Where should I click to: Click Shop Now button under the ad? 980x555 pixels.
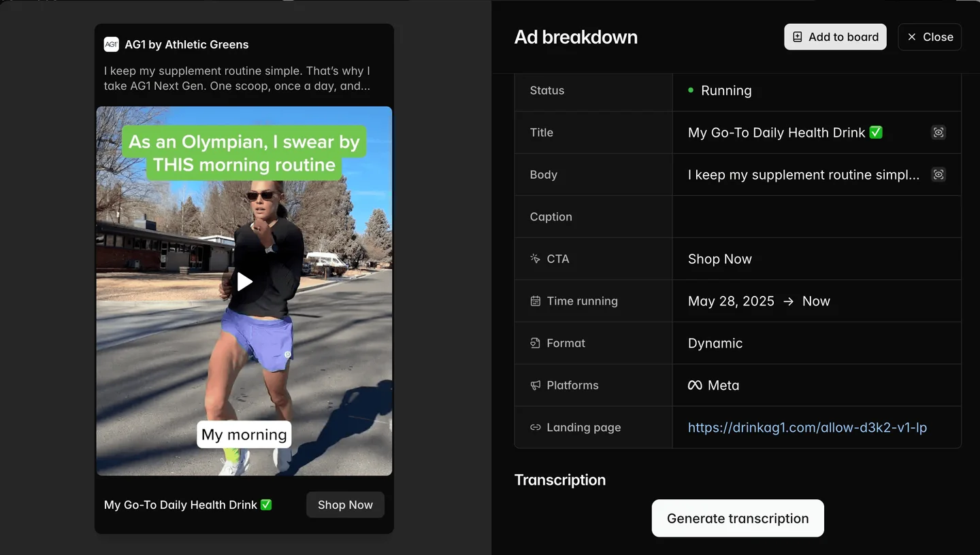pyautogui.click(x=345, y=505)
